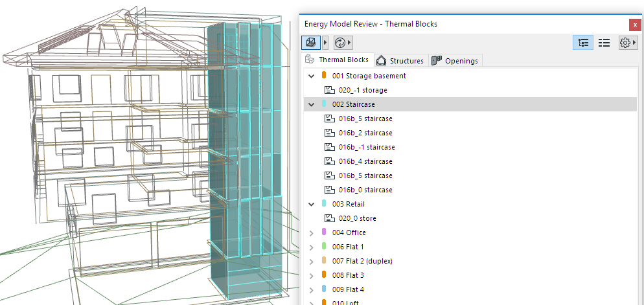This screenshot has height=305, width=644.
Task: Collapse the 001 Storage basement block
Action: 312,76
